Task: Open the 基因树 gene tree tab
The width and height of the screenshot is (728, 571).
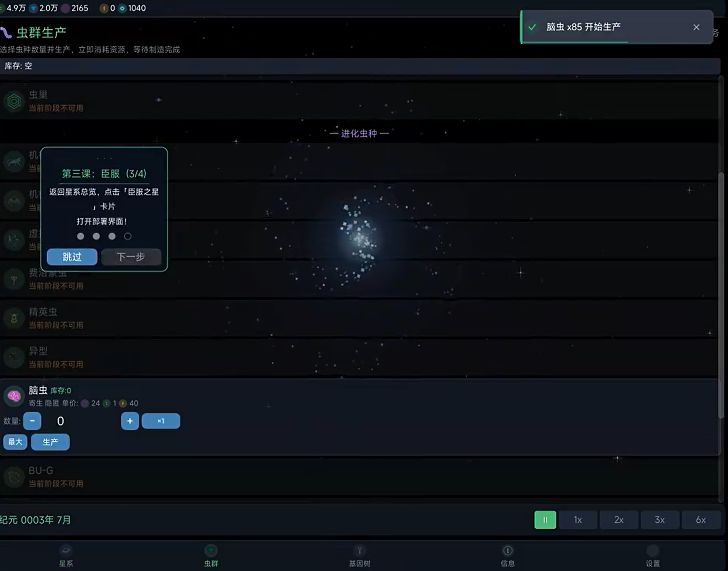Action: pos(360,556)
